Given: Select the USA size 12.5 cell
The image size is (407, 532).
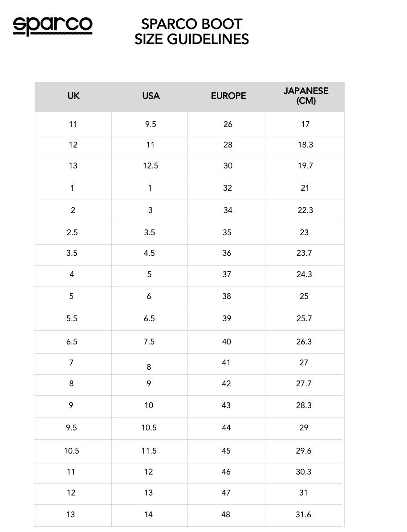Looking at the screenshot, I should [x=151, y=166].
